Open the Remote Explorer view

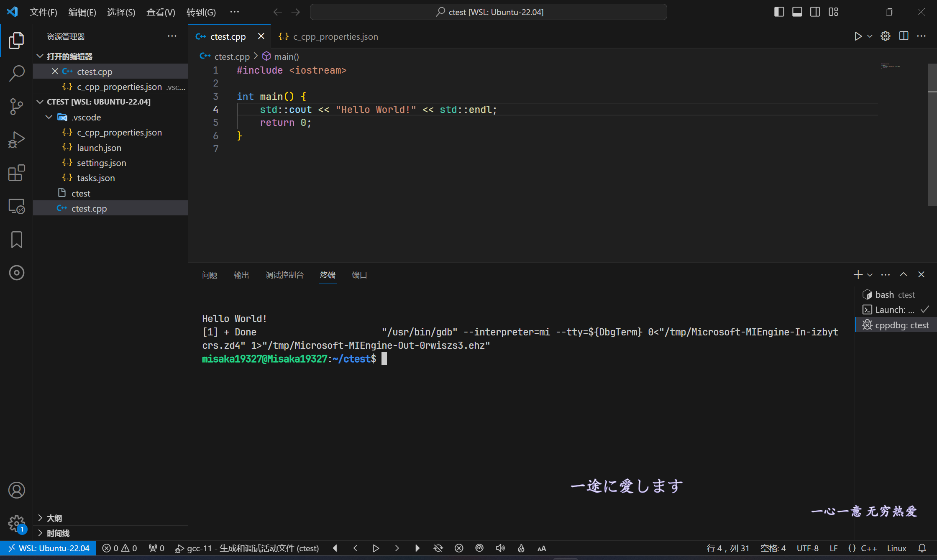[x=16, y=206]
